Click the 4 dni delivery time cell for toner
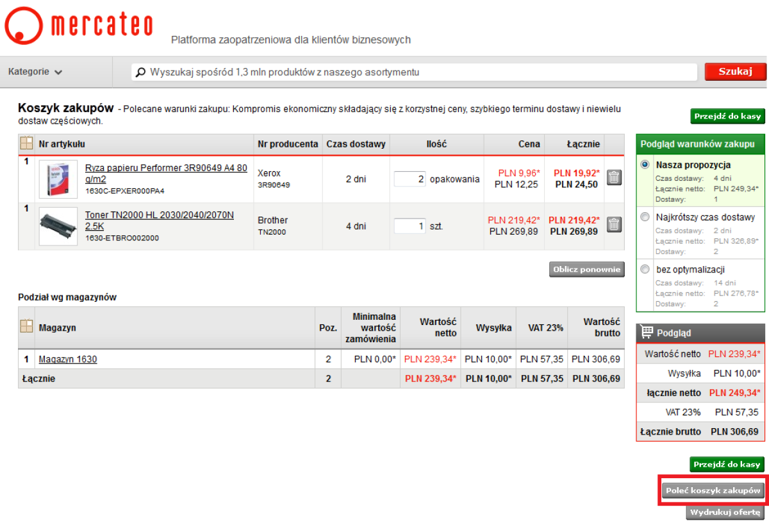The width and height of the screenshot is (769, 532). pyautogui.click(x=356, y=226)
